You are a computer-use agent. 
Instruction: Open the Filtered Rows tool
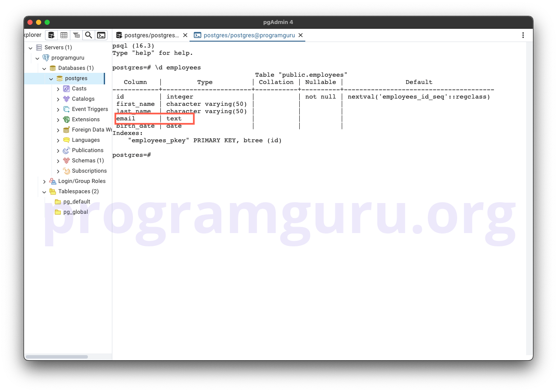(76, 35)
